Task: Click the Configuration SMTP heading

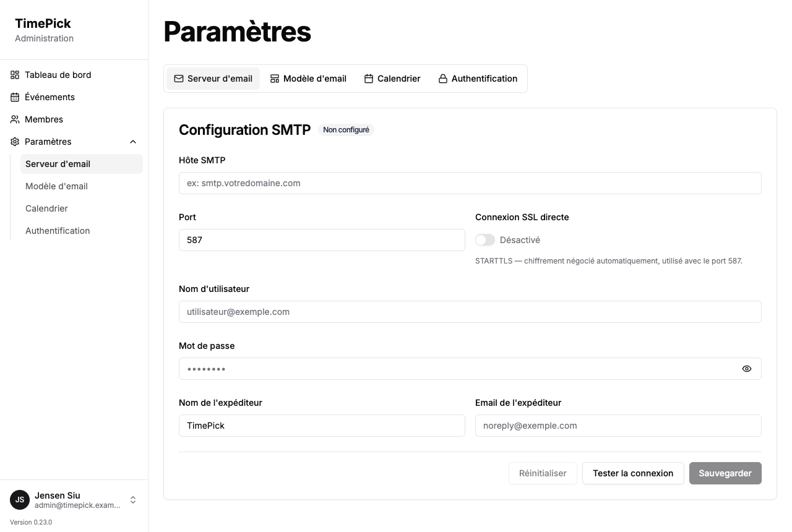Action: tap(244, 130)
